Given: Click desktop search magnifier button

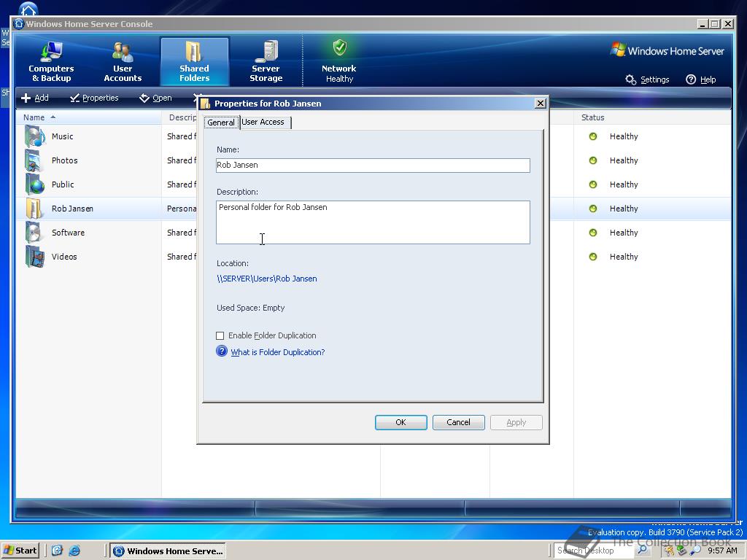Looking at the screenshot, I should pos(642,551).
